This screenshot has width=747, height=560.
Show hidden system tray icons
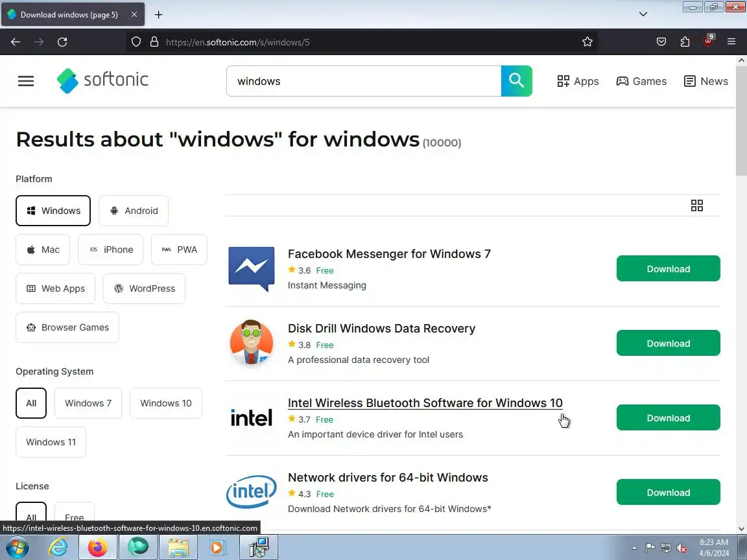pyautogui.click(x=634, y=548)
